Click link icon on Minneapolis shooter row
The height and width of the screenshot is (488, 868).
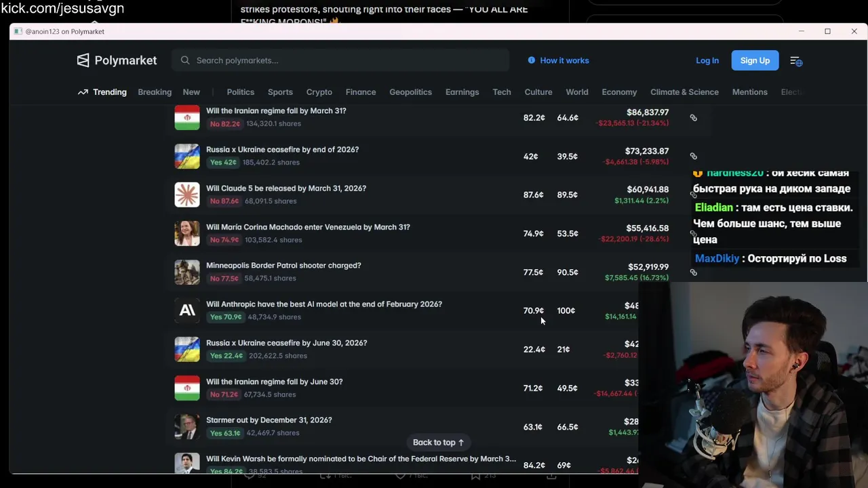[x=693, y=272]
